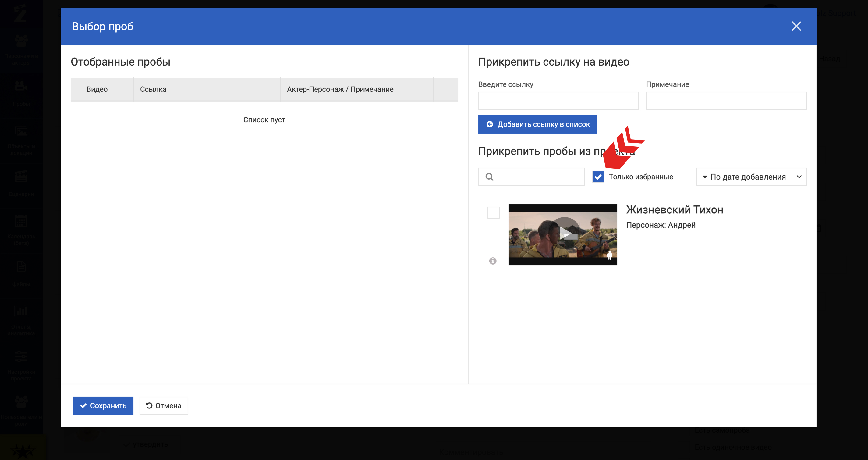Click the info icon beside the audition video
868x460 pixels.
pos(493,261)
